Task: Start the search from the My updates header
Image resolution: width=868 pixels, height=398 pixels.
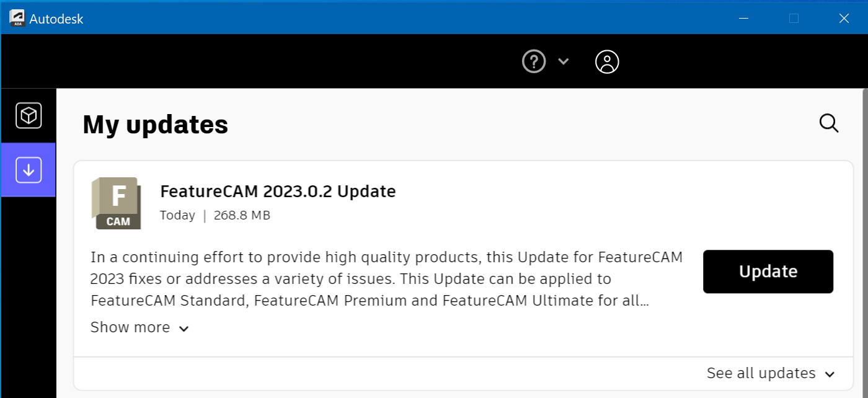Action: tap(829, 123)
